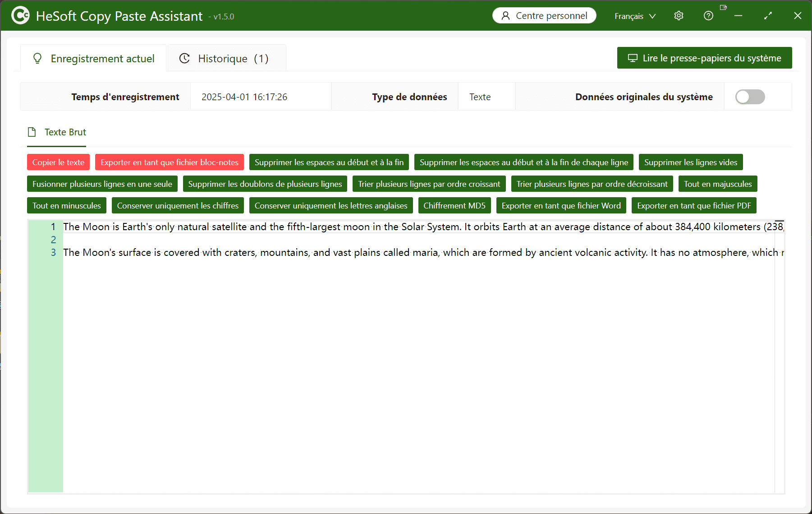Open help via the question mark icon
The width and height of the screenshot is (812, 514).
pyautogui.click(x=708, y=16)
